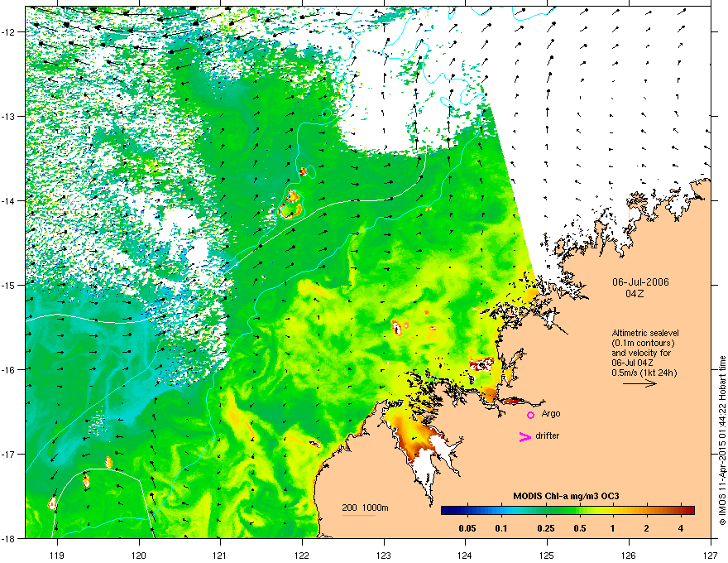Viewport: 728px width, 563px height.
Task: Click the 0.1 color scale value
Action: [x=501, y=528]
